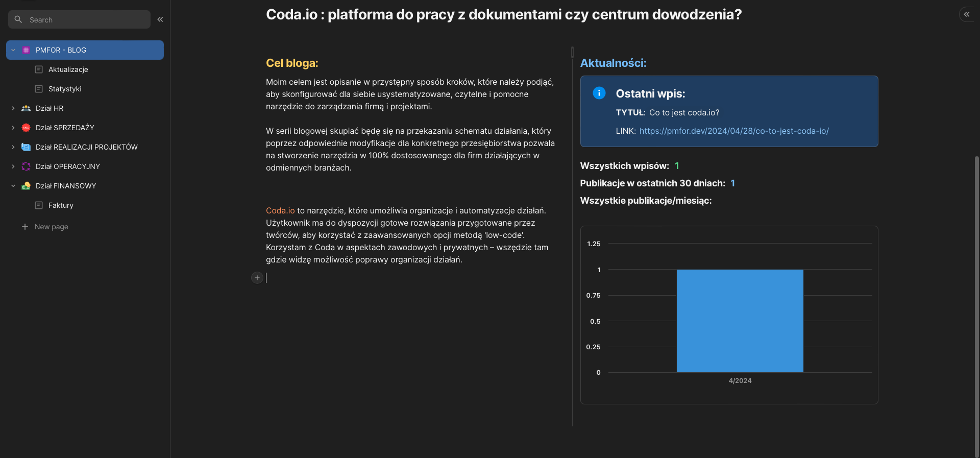The width and height of the screenshot is (980, 458).
Task: Expand the Dział SPRZEDAŻY tree arrow
Action: coord(13,128)
